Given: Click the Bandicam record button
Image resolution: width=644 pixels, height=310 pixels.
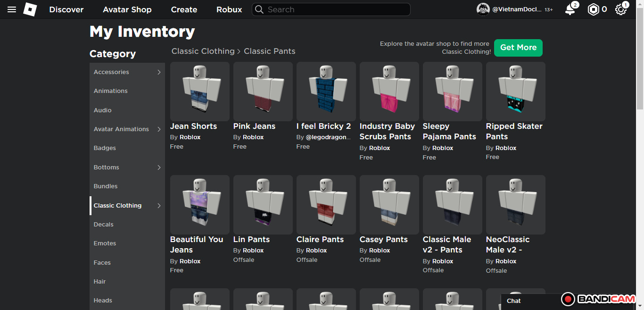Looking at the screenshot, I should 568,299.
